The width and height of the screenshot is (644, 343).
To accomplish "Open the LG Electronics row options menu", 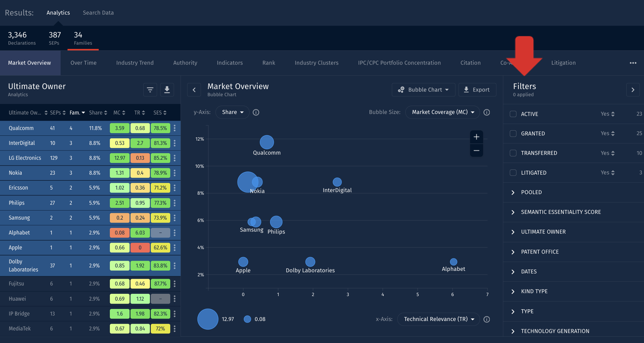I will (175, 158).
